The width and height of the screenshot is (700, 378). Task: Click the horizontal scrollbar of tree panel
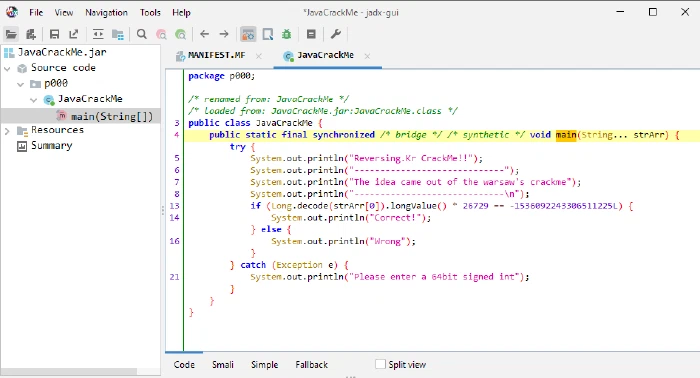(69, 372)
